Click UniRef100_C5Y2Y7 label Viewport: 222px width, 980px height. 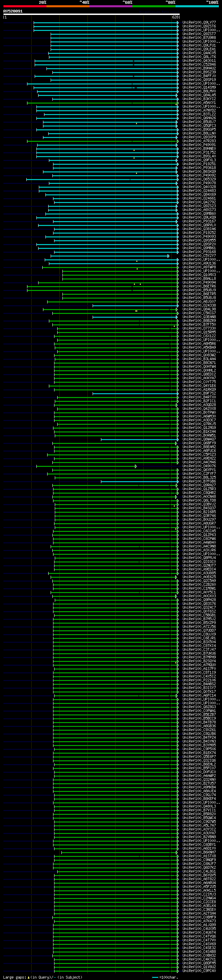(199, 256)
